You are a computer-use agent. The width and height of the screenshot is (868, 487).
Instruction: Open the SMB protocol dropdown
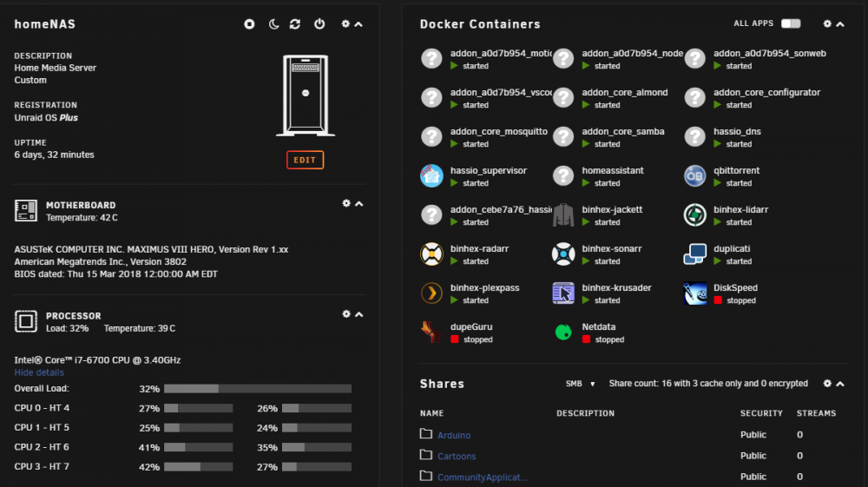580,384
